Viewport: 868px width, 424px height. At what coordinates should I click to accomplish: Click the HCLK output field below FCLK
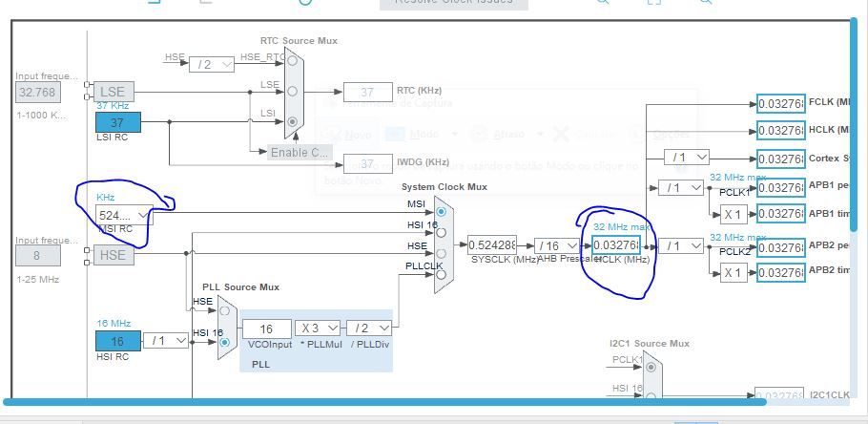[x=781, y=130]
